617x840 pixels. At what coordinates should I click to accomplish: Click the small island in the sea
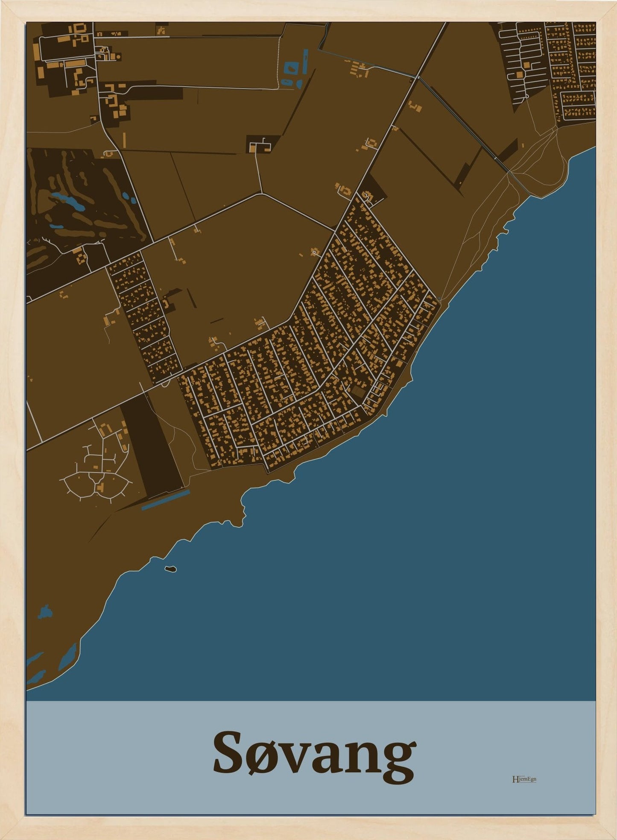coord(170,569)
